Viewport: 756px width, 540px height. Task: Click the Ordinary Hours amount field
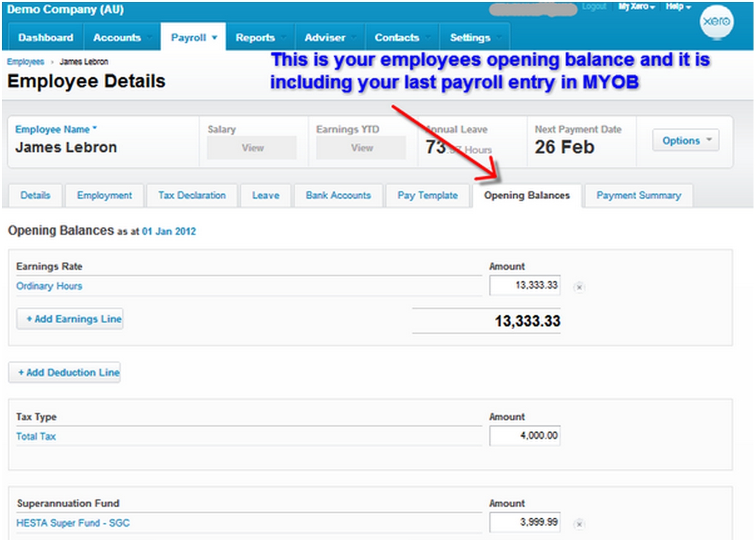524,286
